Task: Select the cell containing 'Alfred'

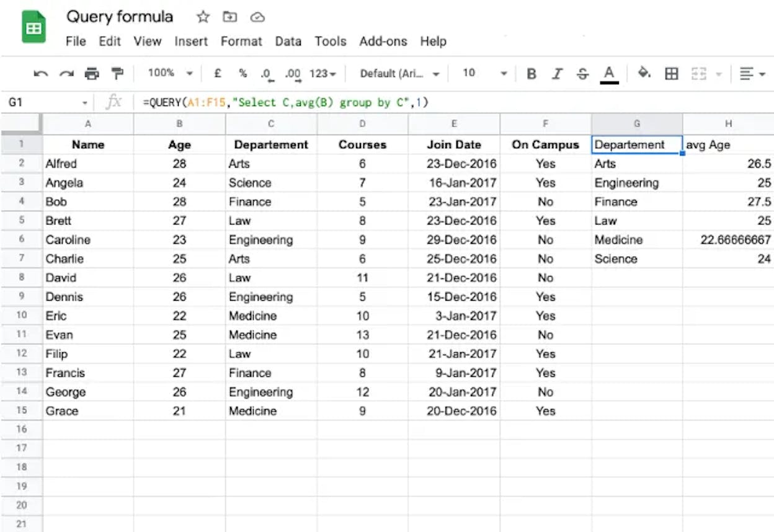Action: coord(88,164)
